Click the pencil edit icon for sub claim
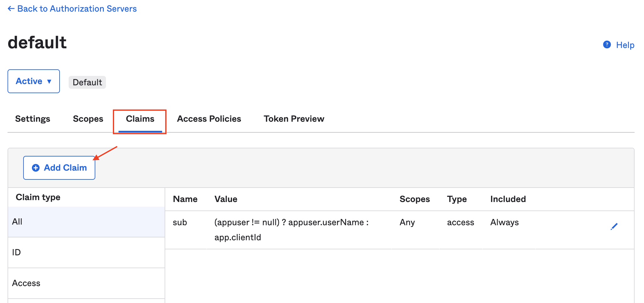Viewport: 644px width, 303px height. tap(614, 226)
